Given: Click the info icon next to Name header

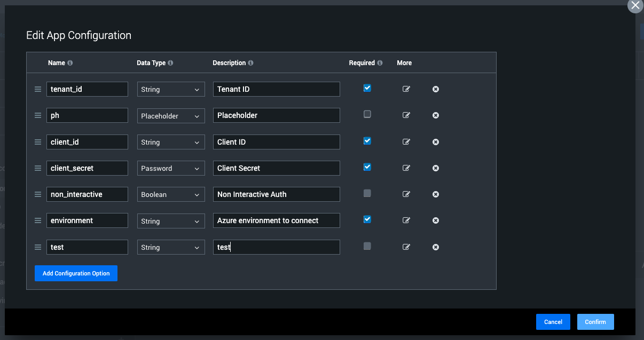Looking at the screenshot, I should pos(70,62).
